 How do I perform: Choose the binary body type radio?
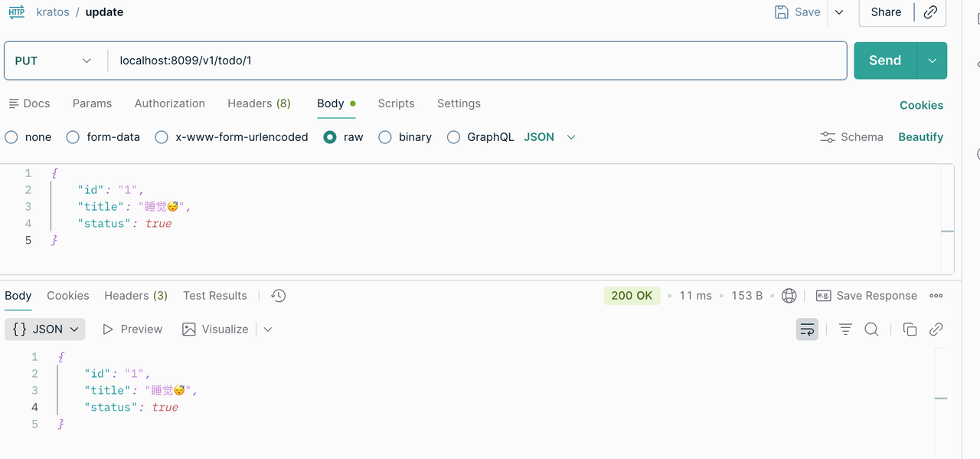point(385,137)
